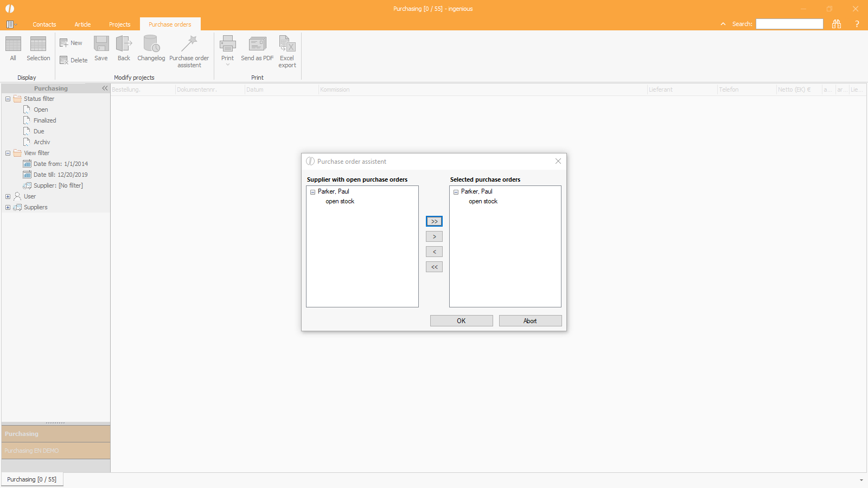868x488 pixels.
Task: Collapse the Purchasing sidebar panel
Action: coord(105,88)
